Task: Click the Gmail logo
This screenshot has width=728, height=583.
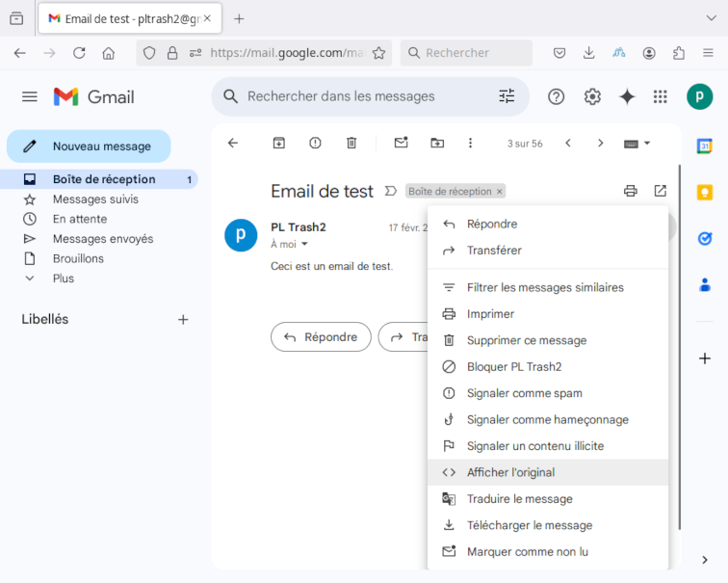Action: click(94, 96)
